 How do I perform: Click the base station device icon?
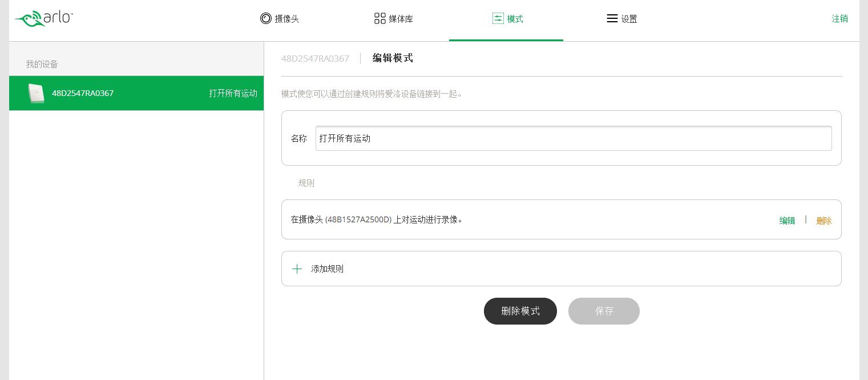36,93
